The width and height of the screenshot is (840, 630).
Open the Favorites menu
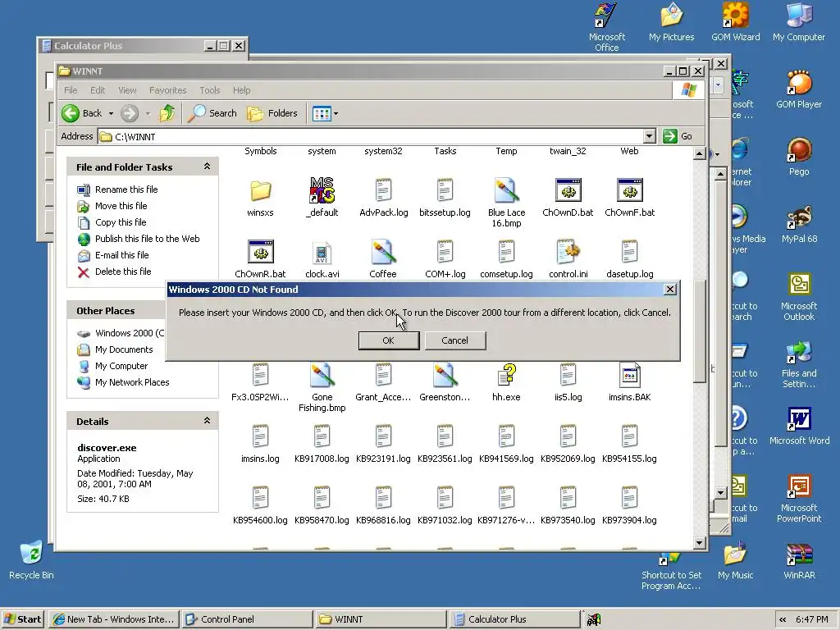[167, 90]
